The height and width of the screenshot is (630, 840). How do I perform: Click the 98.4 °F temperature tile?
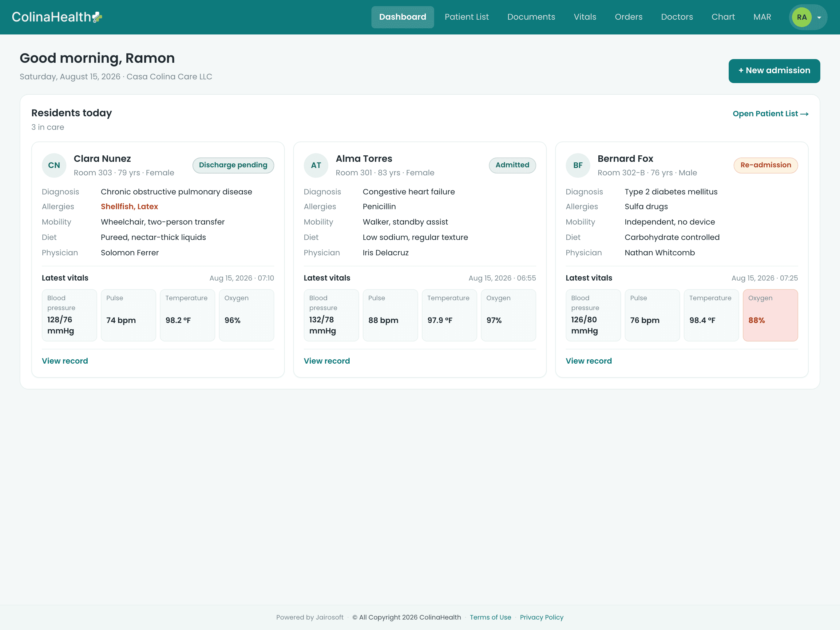[711, 315]
